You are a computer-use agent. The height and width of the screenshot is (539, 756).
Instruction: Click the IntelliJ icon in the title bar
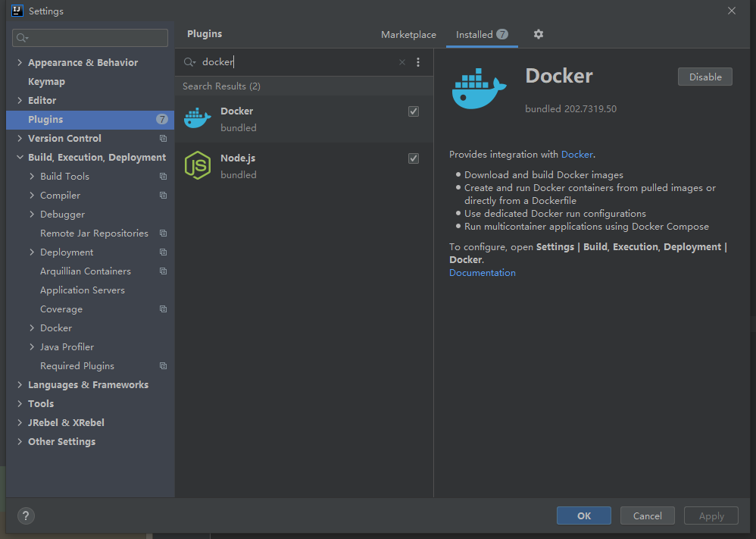(x=17, y=11)
